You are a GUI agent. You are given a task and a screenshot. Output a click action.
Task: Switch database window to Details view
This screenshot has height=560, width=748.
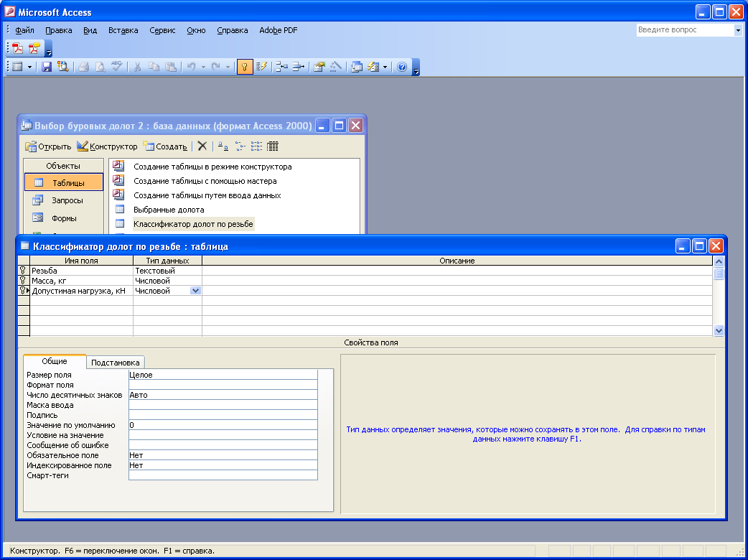click(272, 146)
